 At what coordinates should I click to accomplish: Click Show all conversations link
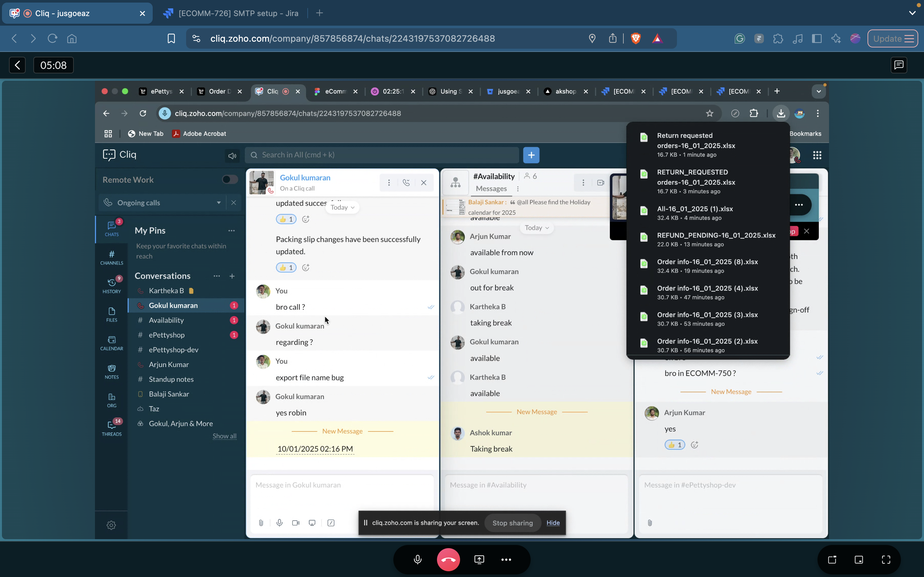tap(224, 436)
